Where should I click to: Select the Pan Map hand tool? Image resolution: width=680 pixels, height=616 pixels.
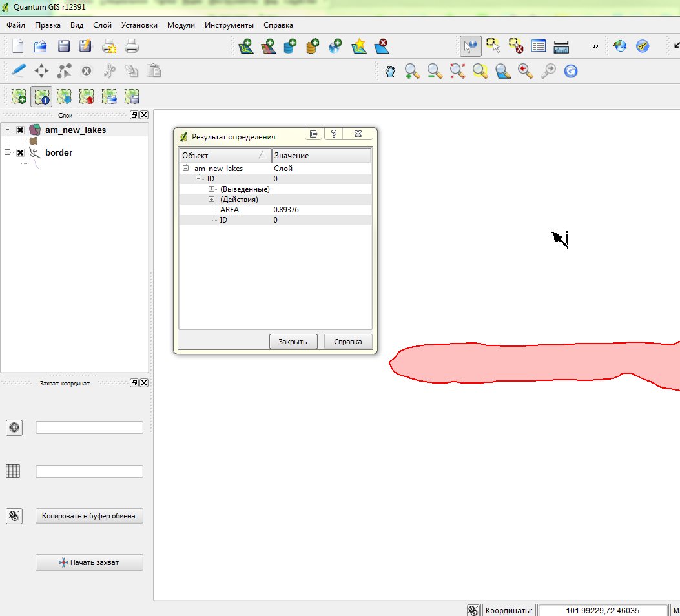(390, 71)
